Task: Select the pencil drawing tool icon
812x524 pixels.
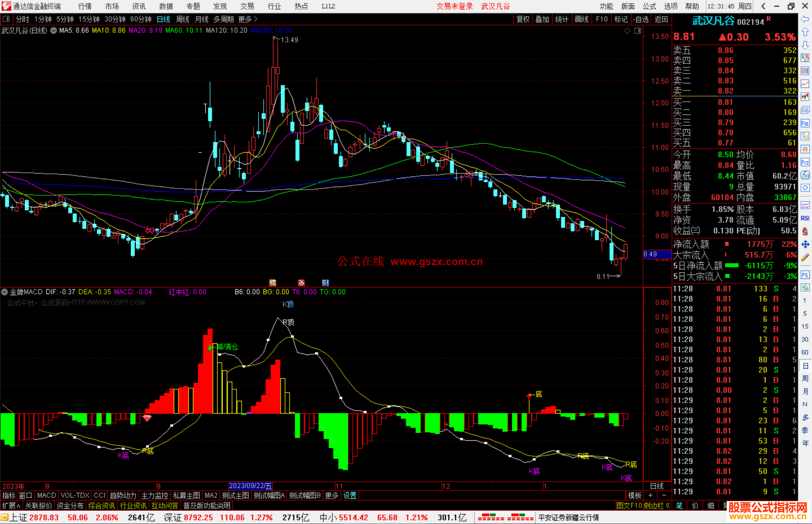Action: click(x=805, y=257)
